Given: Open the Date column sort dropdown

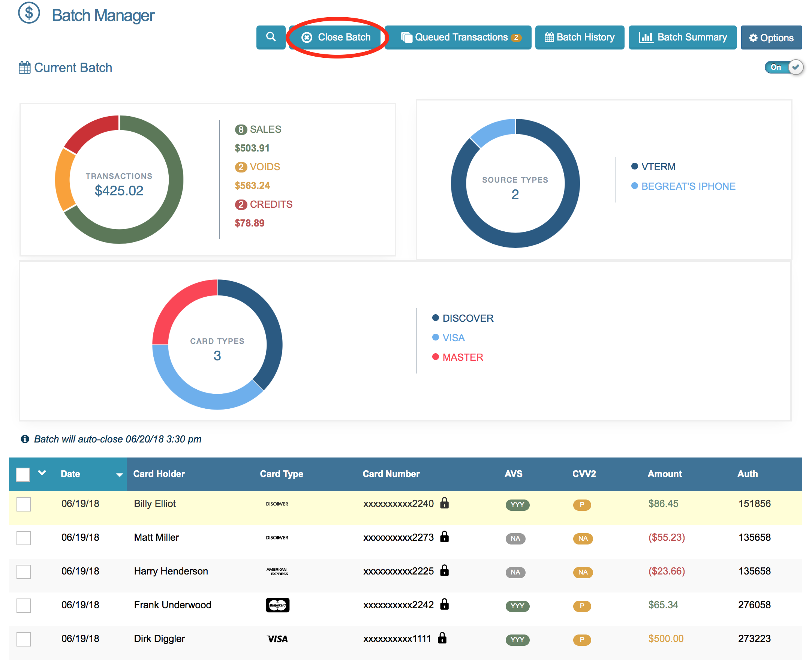Looking at the screenshot, I should [x=119, y=474].
